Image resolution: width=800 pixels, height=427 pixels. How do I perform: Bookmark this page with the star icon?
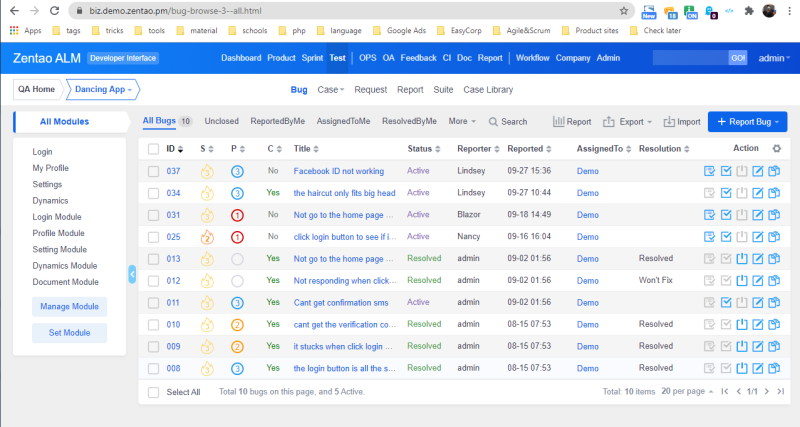(x=624, y=10)
